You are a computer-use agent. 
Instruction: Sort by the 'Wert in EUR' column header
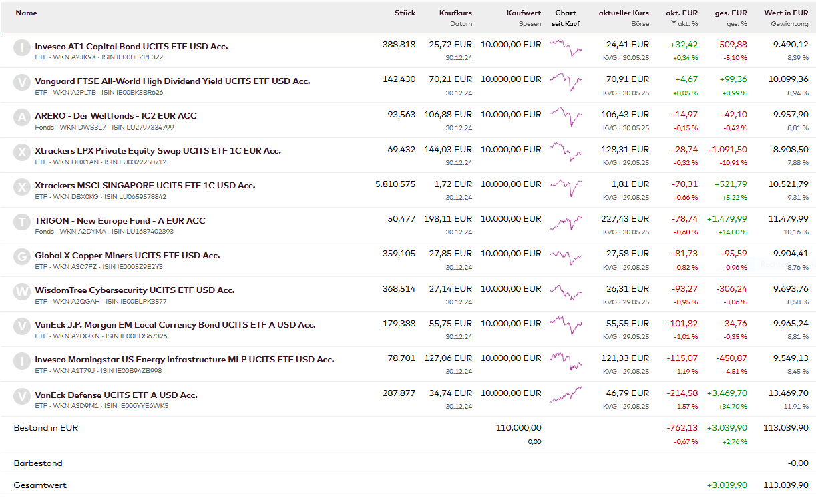786,13
